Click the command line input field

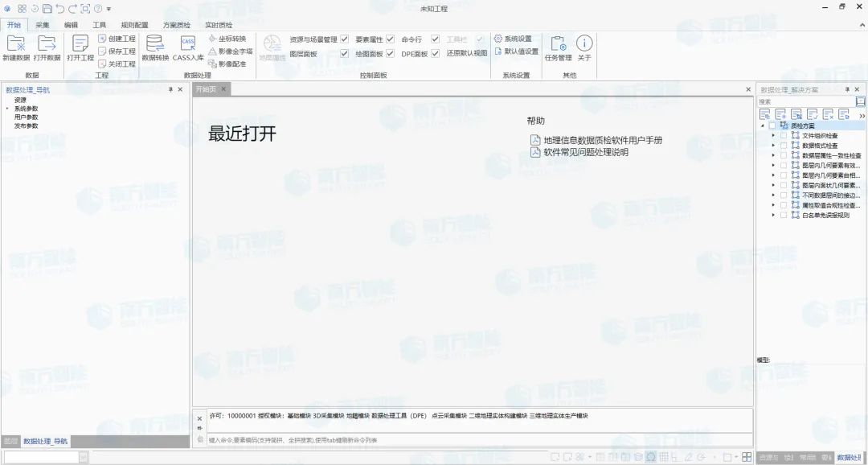(x=479, y=440)
